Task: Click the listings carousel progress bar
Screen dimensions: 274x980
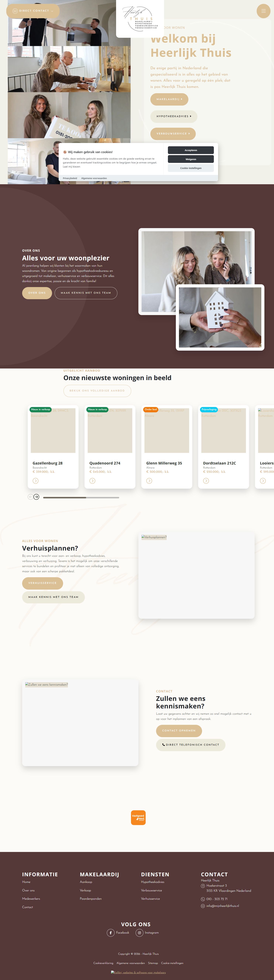Action: pos(81,497)
